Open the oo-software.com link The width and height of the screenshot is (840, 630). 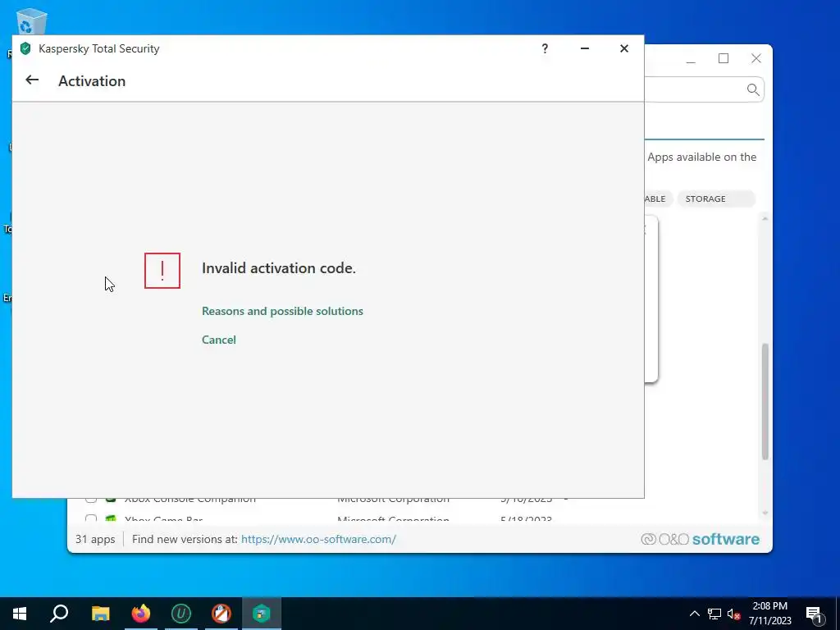(x=318, y=539)
